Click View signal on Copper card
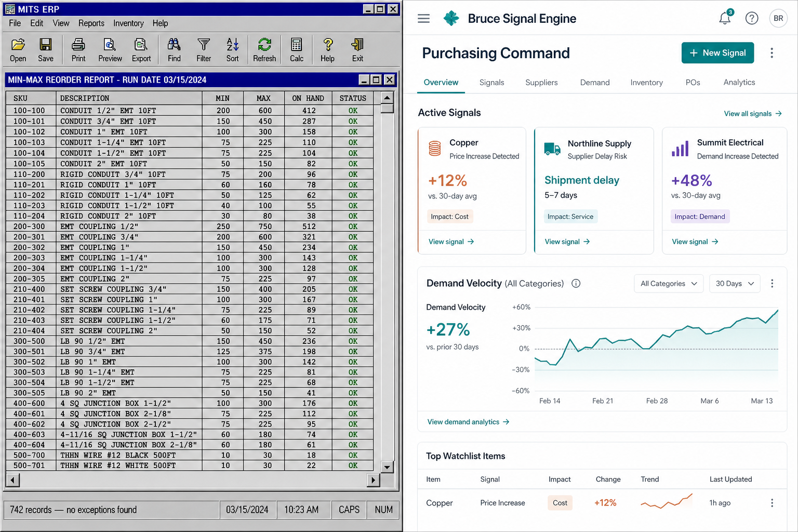Image resolution: width=798 pixels, height=532 pixels. coord(451,242)
